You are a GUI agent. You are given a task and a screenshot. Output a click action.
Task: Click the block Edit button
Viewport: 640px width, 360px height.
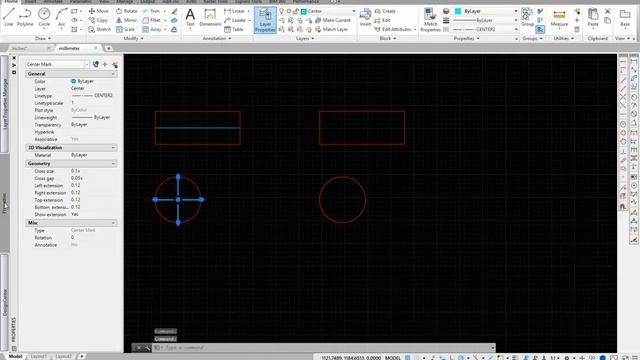tap(382, 20)
